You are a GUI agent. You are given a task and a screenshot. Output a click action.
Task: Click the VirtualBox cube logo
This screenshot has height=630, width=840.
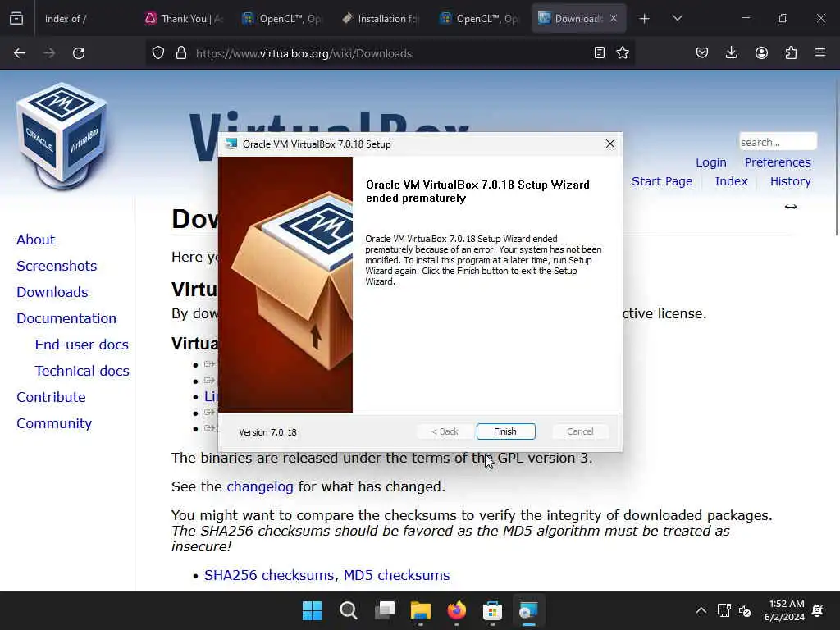62,137
